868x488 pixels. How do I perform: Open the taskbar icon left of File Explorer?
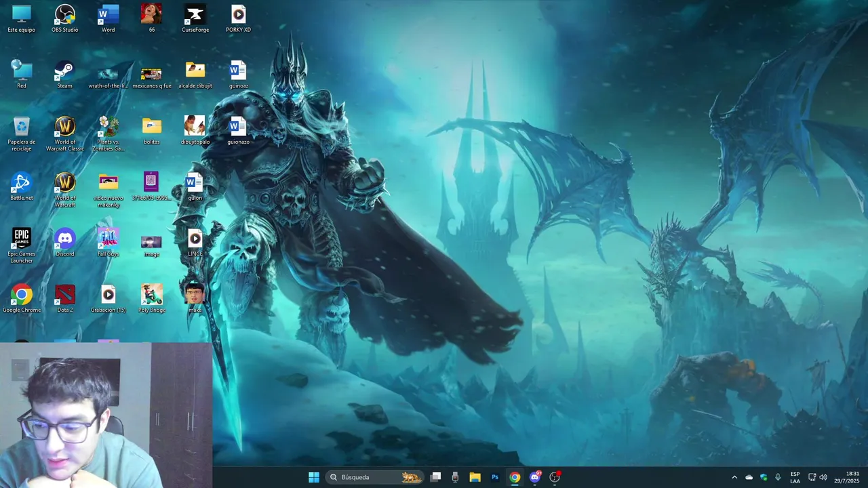pos(455,477)
